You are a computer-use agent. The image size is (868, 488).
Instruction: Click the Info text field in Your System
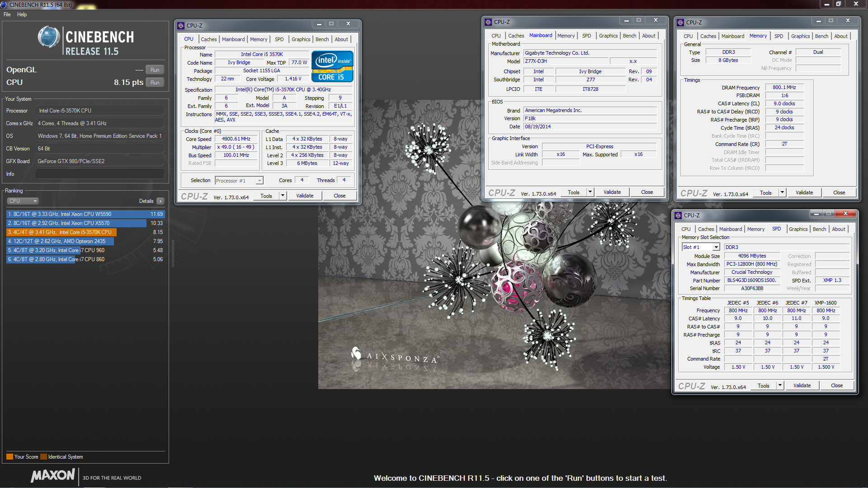pos(100,174)
